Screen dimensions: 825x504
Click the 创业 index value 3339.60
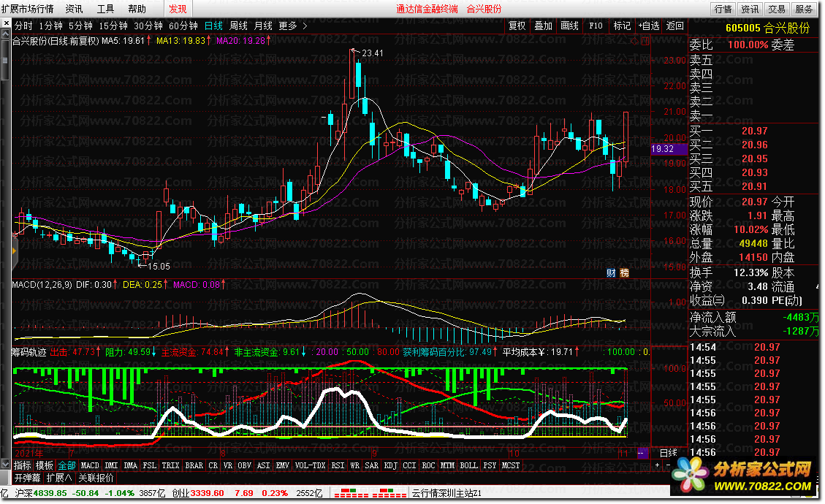(x=207, y=493)
